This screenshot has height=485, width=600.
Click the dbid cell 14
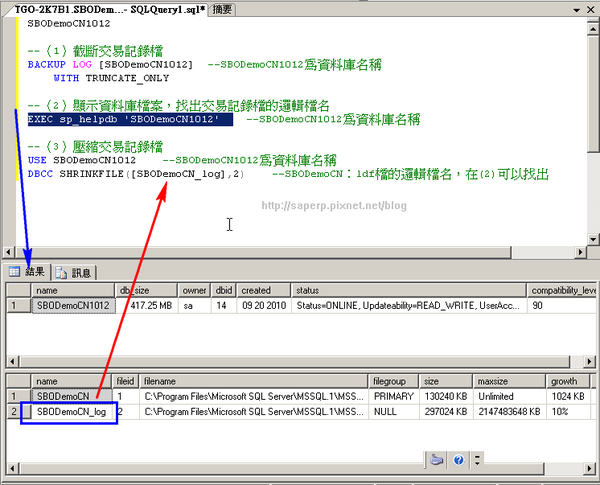click(222, 305)
